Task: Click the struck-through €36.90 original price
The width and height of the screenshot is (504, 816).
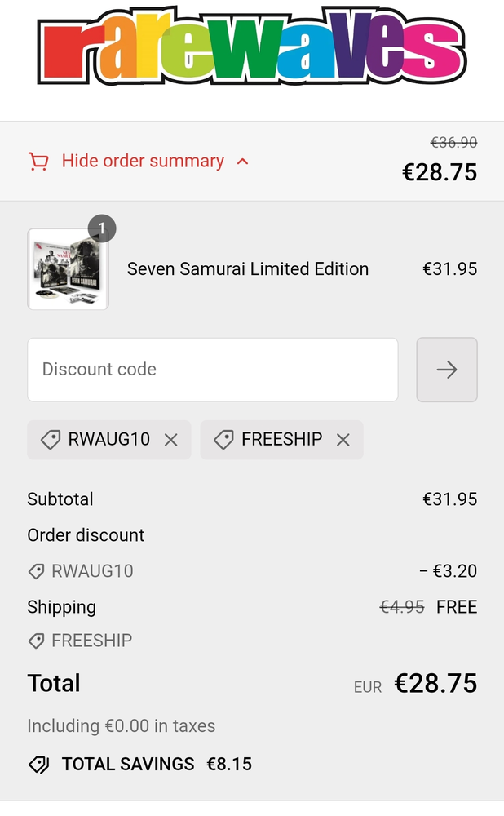Action: point(453,143)
